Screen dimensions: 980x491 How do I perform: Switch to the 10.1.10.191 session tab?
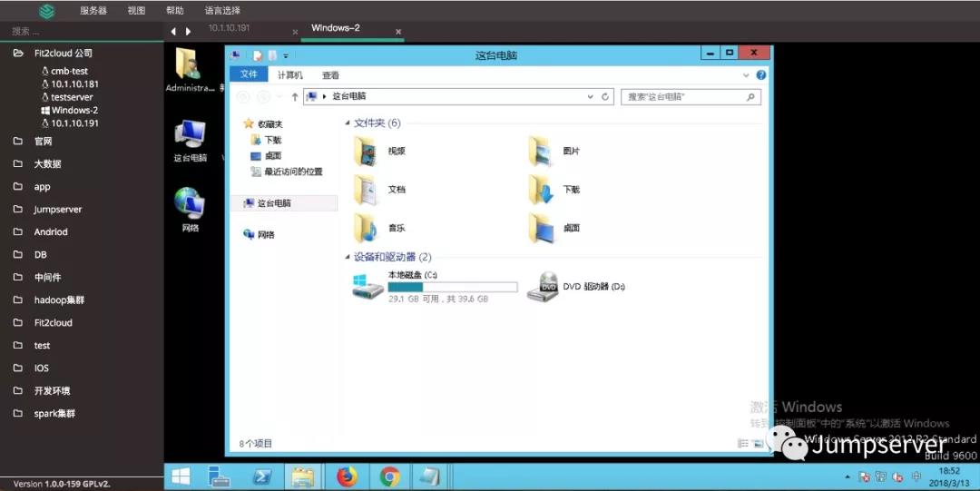pyautogui.click(x=229, y=28)
